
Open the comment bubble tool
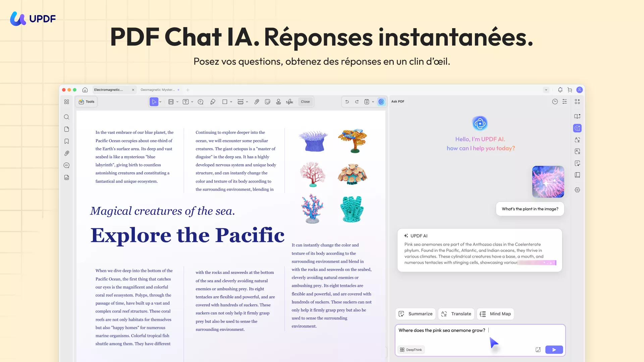(201, 102)
